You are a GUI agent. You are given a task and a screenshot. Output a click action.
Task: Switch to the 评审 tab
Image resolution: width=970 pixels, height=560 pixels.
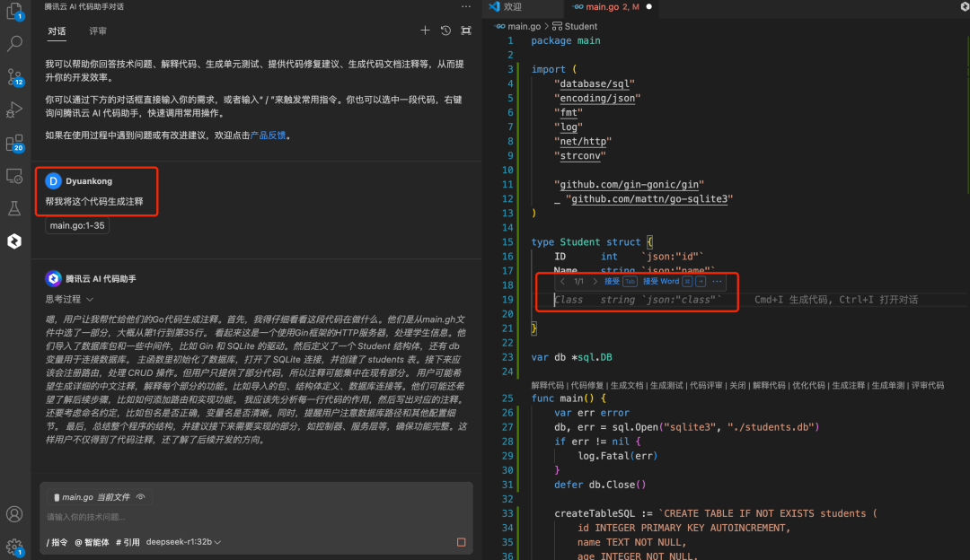98,31
